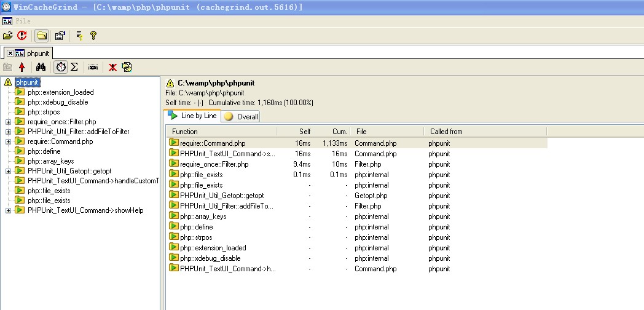
Task: Click the red up arrow icon
Action: point(22,67)
